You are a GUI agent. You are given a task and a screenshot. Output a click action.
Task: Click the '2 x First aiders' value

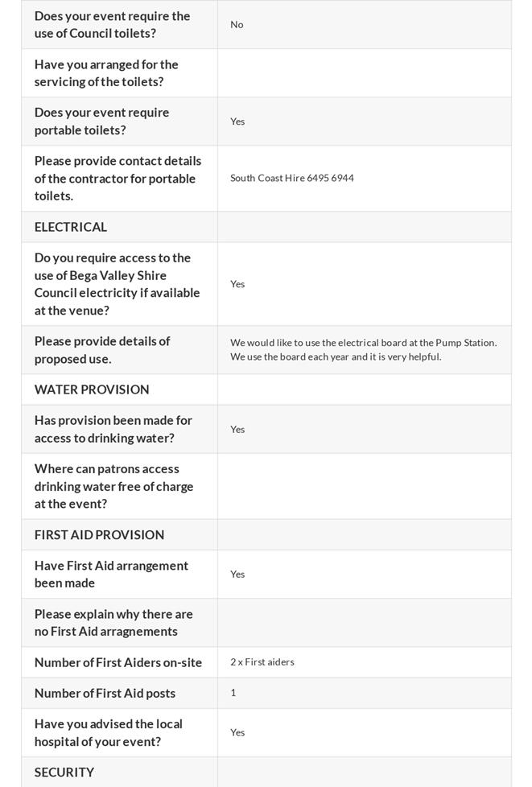(262, 661)
